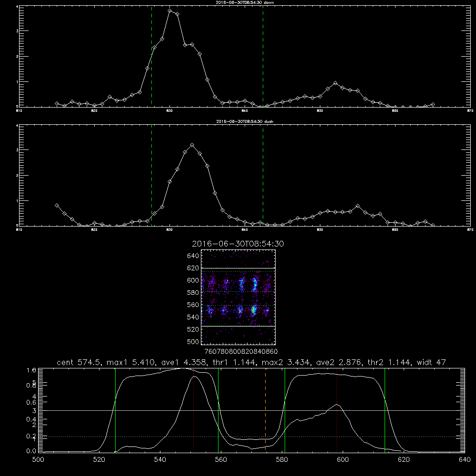
Task: Click the x-axis label string below spectral image
Action: (x=241, y=351)
